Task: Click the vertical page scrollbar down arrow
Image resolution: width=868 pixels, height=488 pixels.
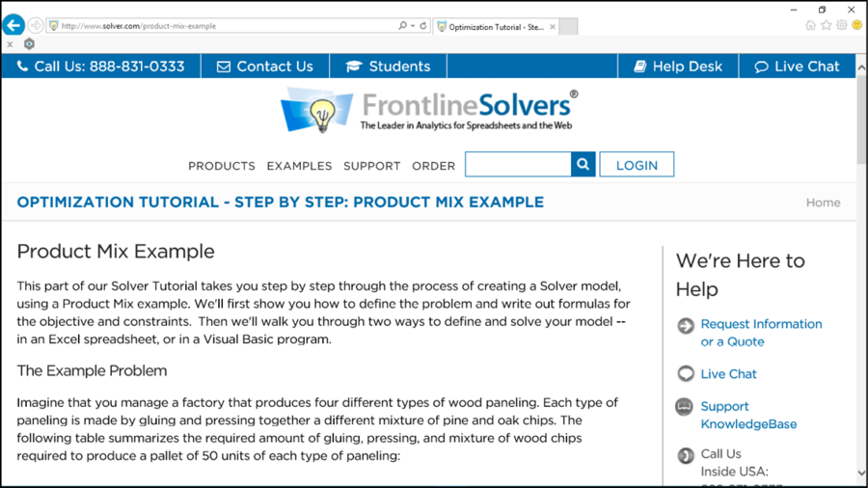Action: pyautogui.click(x=861, y=474)
